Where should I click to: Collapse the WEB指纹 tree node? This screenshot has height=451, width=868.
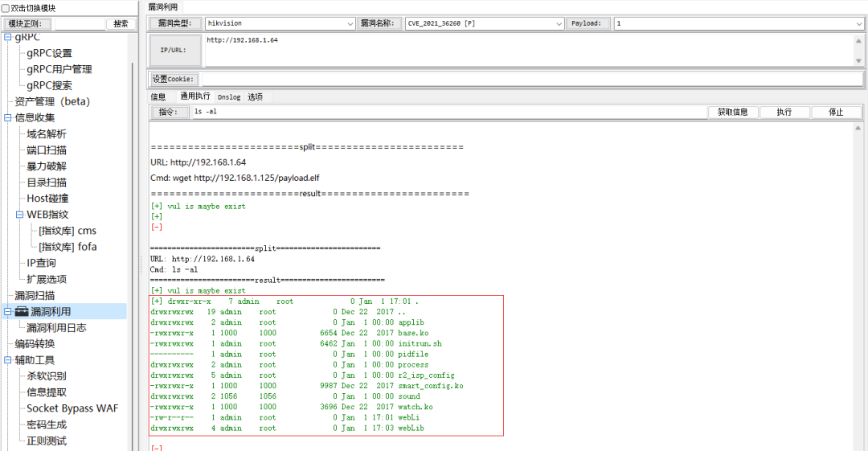[x=19, y=215]
